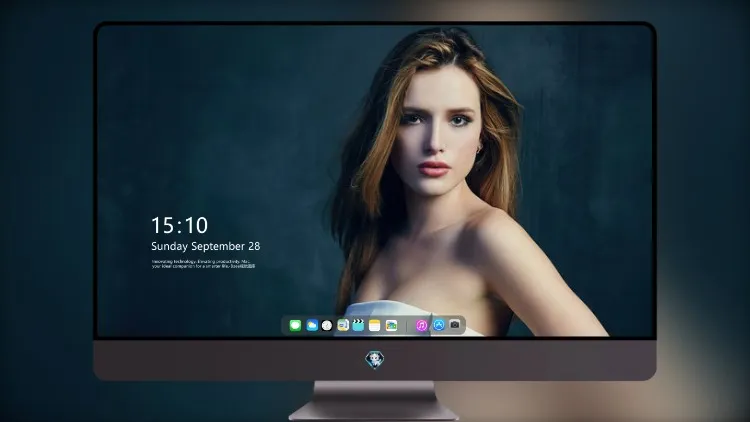This screenshot has height=422, width=750.
Task: Launch the teal clapperboard video app
Action: tap(358, 325)
